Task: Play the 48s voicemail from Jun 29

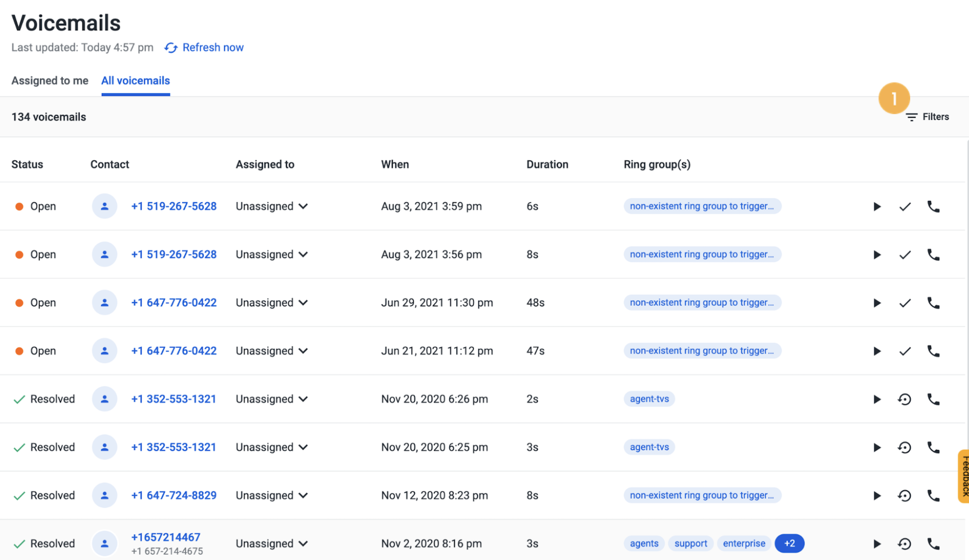Action: point(877,303)
